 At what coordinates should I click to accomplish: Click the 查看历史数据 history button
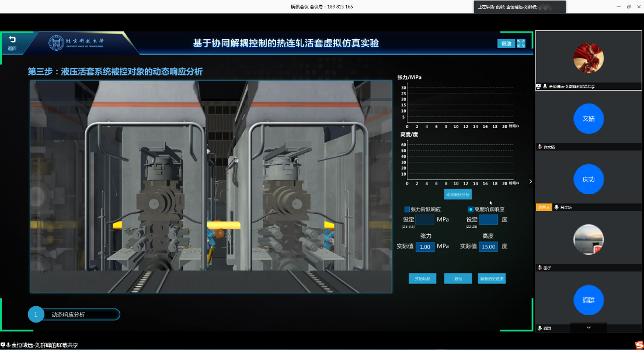pyautogui.click(x=492, y=279)
